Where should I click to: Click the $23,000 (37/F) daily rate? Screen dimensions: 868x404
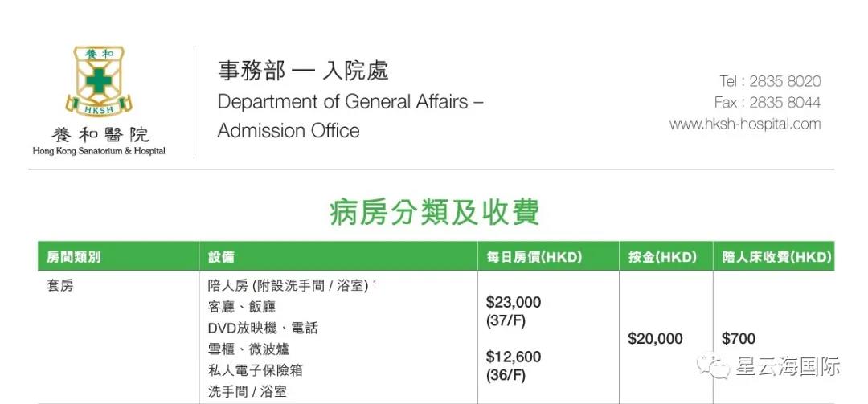click(x=513, y=311)
